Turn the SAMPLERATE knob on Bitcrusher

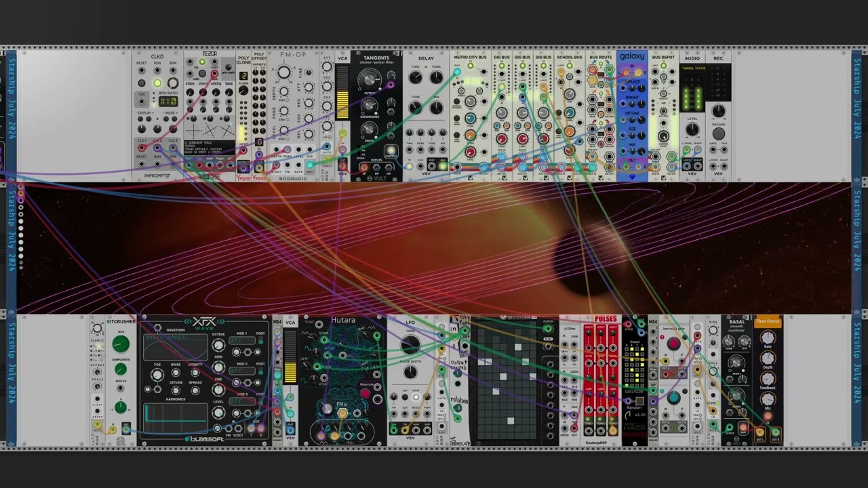(120, 369)
